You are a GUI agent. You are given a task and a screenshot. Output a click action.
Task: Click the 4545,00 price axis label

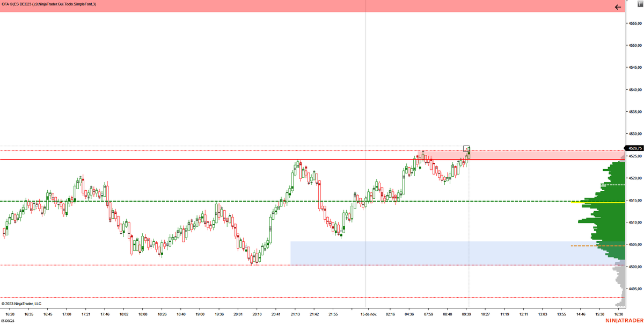tap(634, 68)
